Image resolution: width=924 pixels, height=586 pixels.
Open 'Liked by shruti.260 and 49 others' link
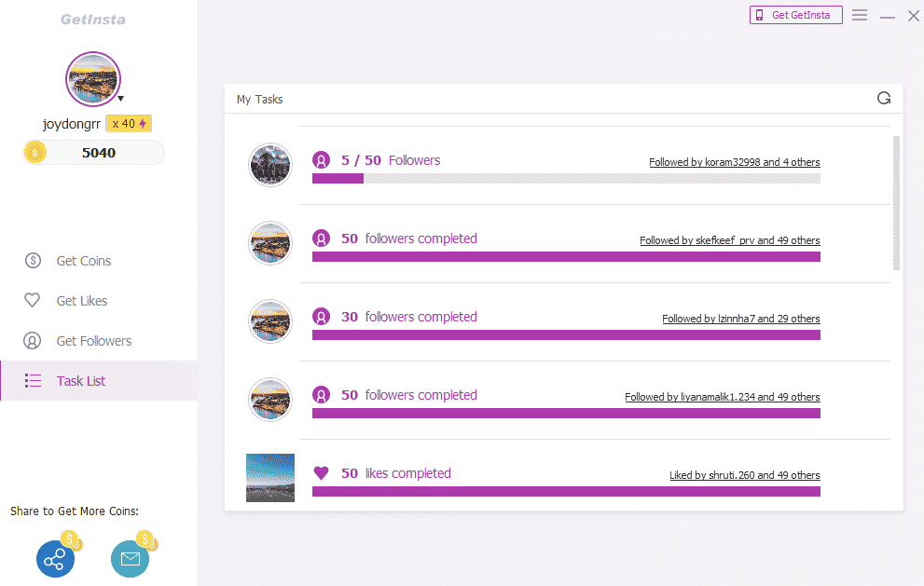coord(744,475)
